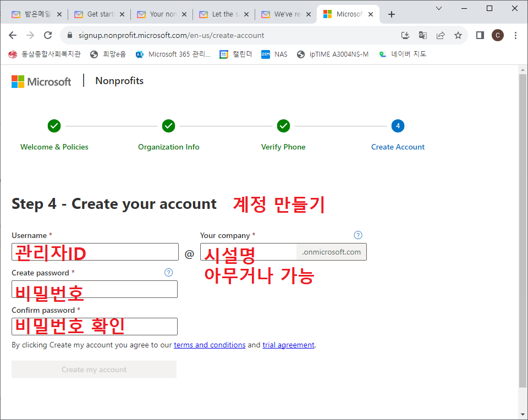Viewport: 528px width, 420px height.
Task: Close the Your non... tab
Action: click(184, 14)
